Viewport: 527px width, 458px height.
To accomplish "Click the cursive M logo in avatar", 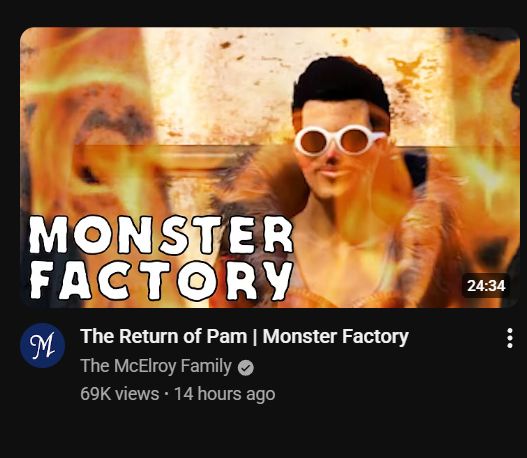I will pyautogui.click(x=42, y=345).
